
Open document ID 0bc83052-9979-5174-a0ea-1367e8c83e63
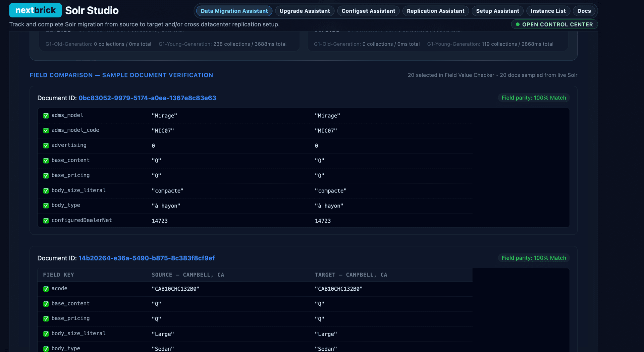(x=147, y=98)
